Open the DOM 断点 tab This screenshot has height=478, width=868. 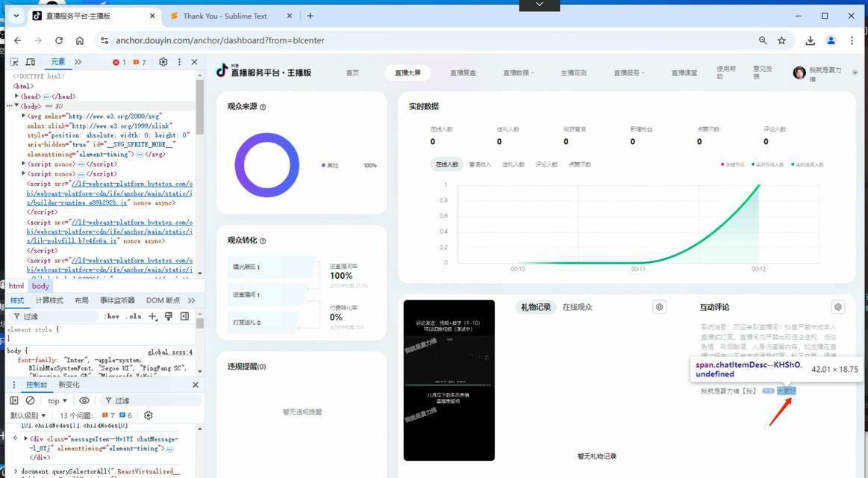tap(163, 300)
